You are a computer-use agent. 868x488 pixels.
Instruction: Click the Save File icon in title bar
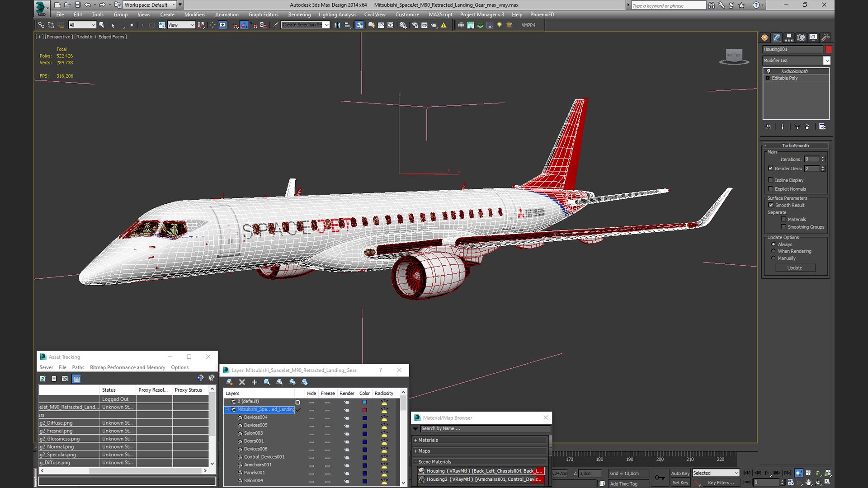[77, 5]
